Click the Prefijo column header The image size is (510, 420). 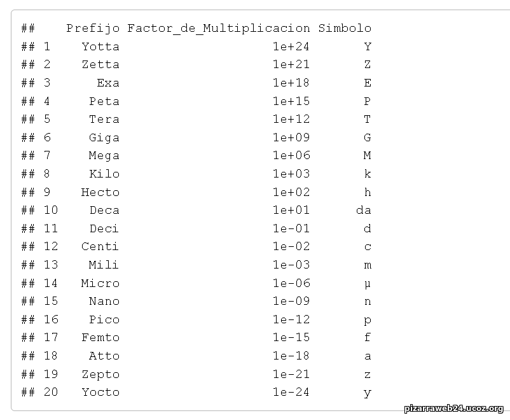92,28
